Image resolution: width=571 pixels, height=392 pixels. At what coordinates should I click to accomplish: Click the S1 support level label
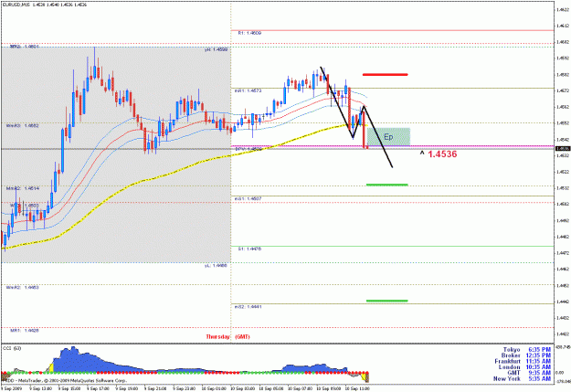click(x=249, y=249)
